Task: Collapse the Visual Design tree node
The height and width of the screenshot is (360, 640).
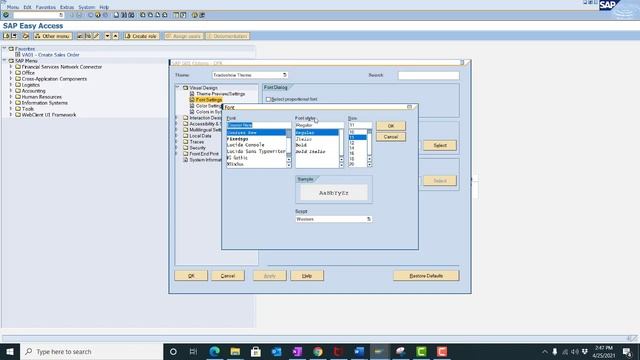Action: point(178,87)
